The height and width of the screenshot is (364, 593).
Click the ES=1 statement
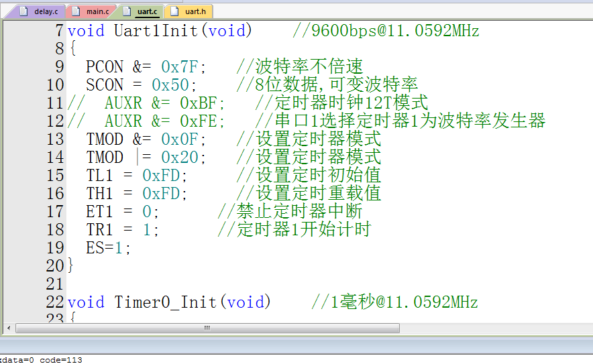click(108, 248)
